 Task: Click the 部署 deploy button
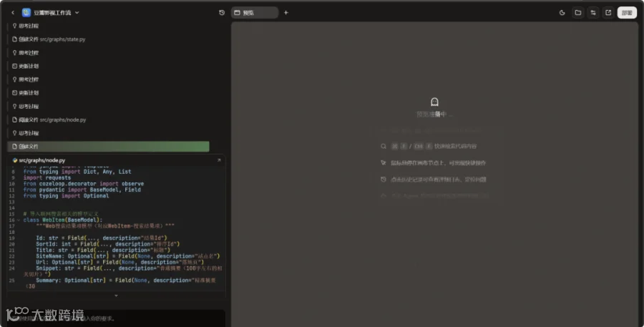pyautogui.click(x=627, y=13)
